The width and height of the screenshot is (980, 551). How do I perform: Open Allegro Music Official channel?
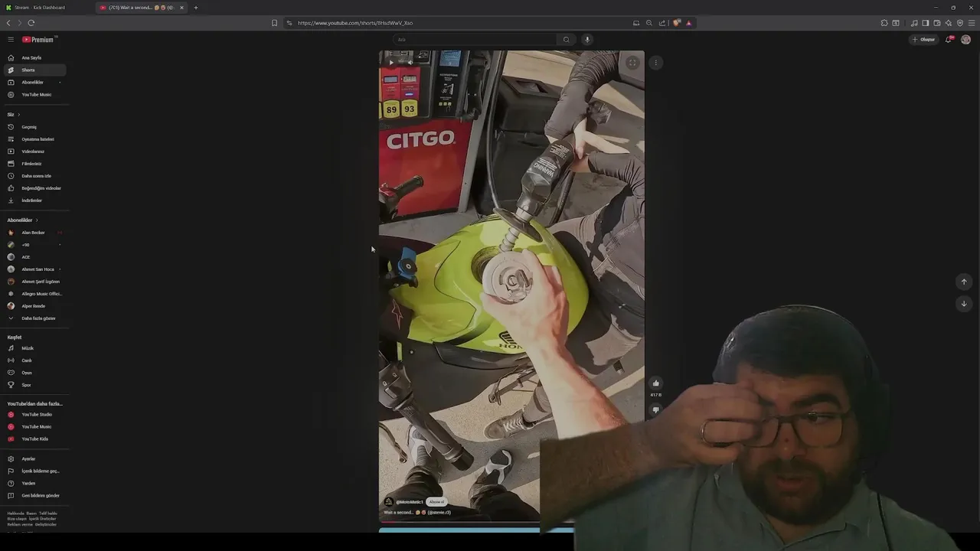pyautogui.click(x=34, y=294)
